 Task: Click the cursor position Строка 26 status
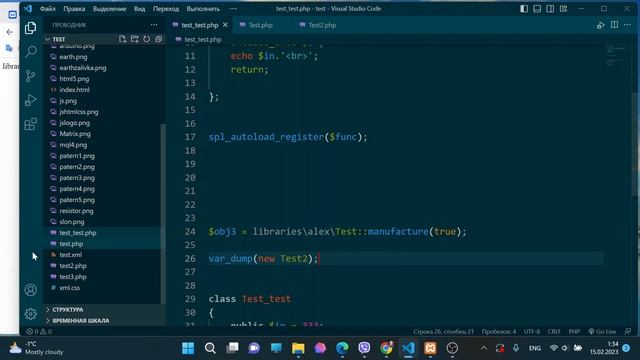click(443, 331)
